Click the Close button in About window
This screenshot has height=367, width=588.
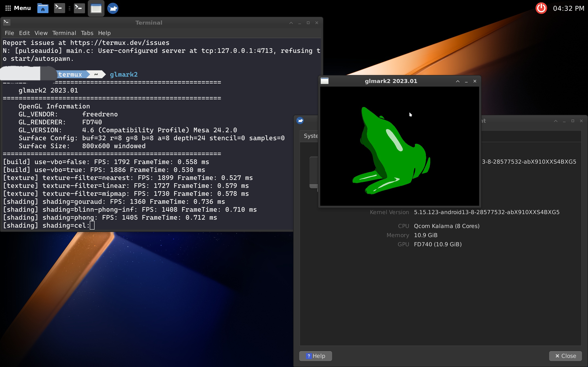[565, 356]
